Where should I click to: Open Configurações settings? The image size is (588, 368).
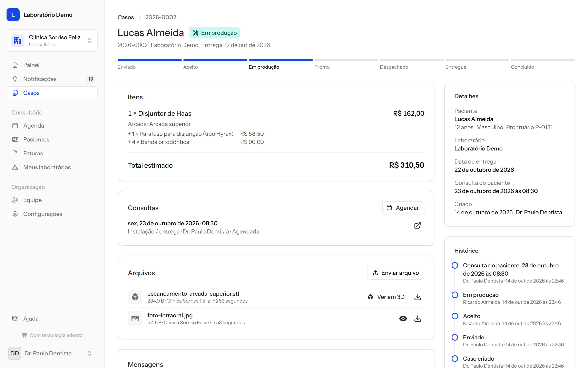[52, 214]
